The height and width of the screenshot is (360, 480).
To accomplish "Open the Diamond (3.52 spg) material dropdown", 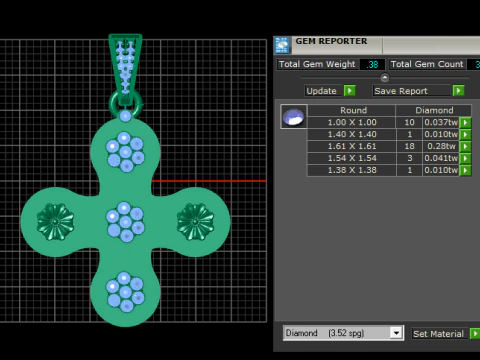I will pos(343,333).
